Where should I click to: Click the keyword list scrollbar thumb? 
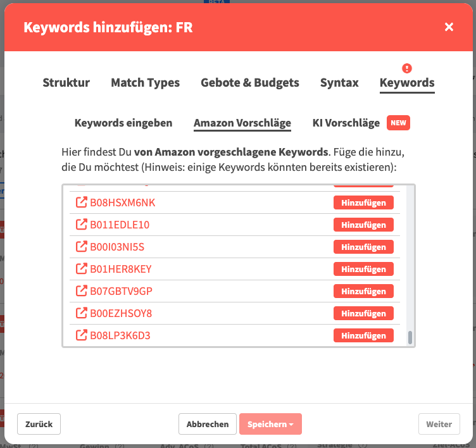(x=410, y=337)
